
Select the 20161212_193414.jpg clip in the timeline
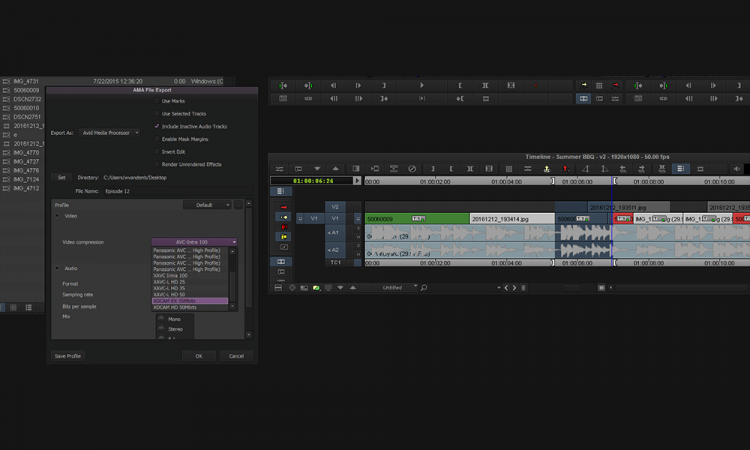[511, 218]
